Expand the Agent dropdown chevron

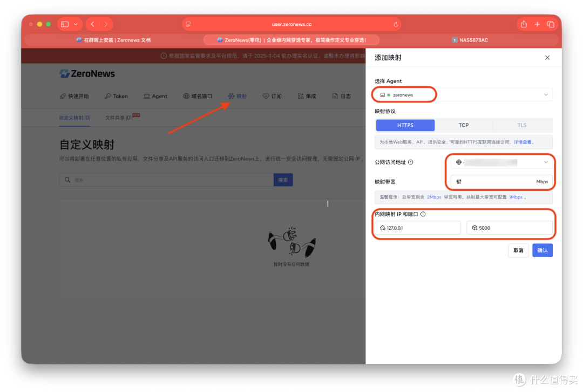pos(546,95)
